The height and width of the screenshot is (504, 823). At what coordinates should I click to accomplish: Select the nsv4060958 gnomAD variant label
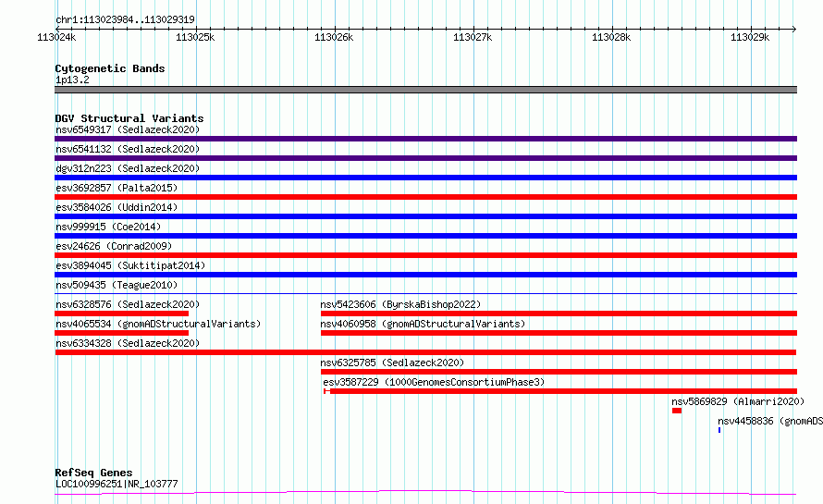[423, 324]
